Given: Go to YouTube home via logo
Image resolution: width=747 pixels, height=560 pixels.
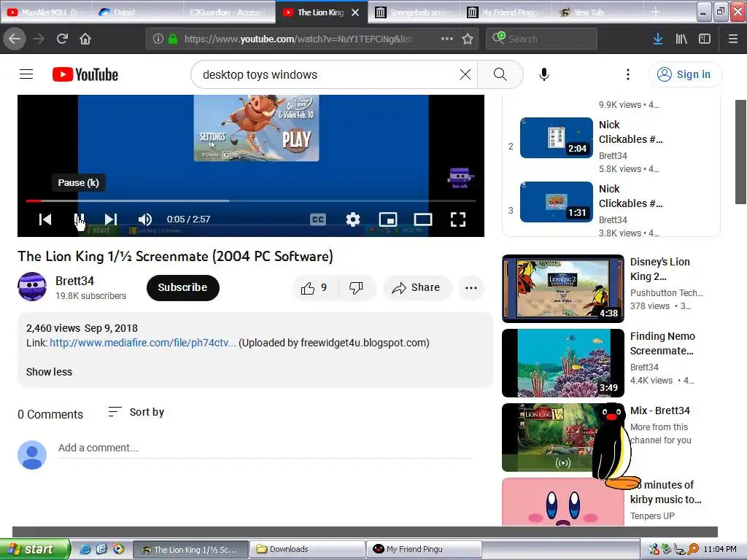Looking at the screenshot, I should coord(85,74).
